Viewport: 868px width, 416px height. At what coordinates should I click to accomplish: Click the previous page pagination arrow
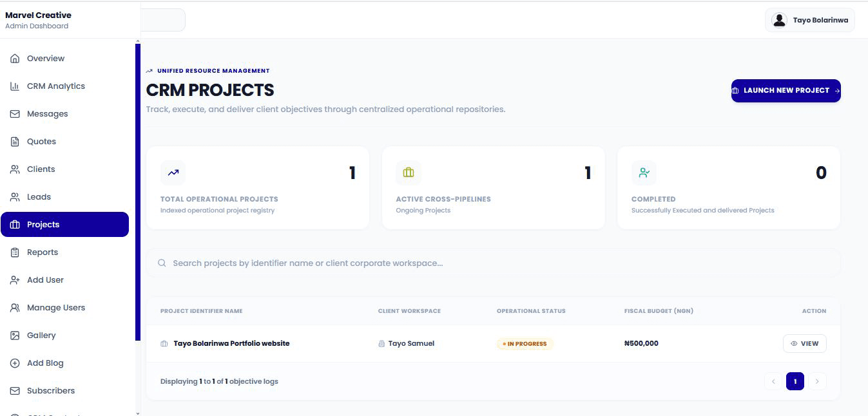pyautogui.click(x=773, y=381)
